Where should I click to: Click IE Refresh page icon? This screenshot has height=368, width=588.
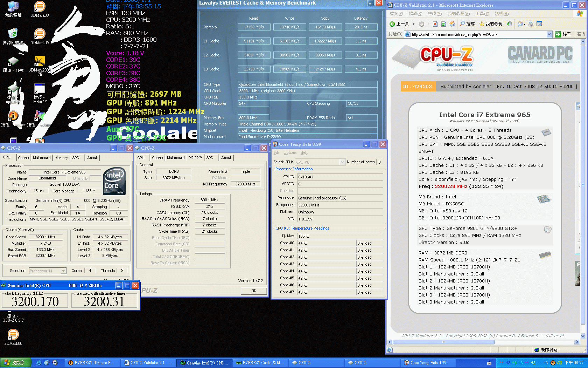coord(443,24)
